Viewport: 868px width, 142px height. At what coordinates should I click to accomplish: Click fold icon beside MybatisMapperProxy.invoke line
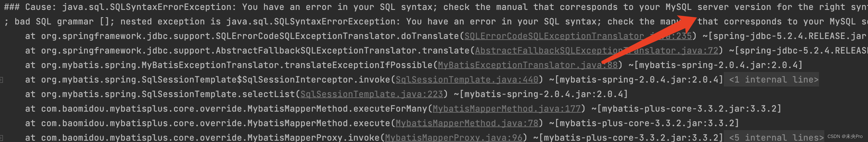pos(2,138)
